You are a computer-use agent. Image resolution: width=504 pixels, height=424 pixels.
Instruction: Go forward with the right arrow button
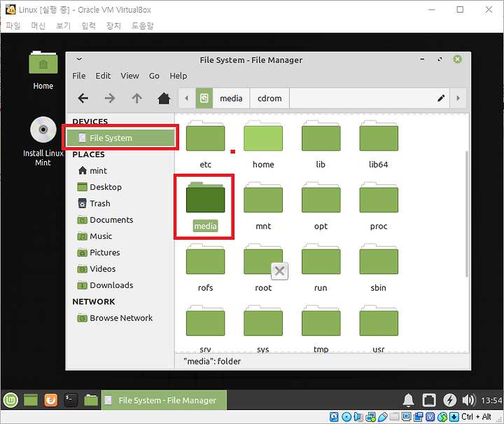[110, 98]
